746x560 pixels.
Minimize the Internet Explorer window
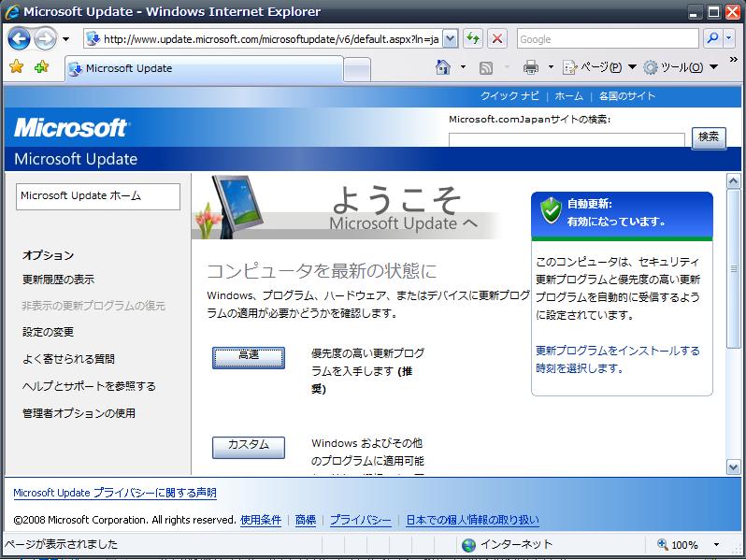[696, 12]
